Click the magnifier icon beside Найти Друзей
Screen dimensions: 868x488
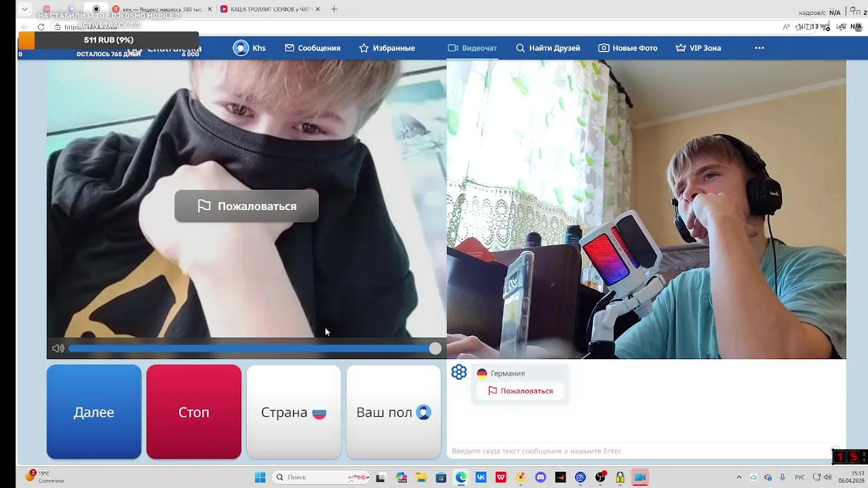click(x=521, y=48)
